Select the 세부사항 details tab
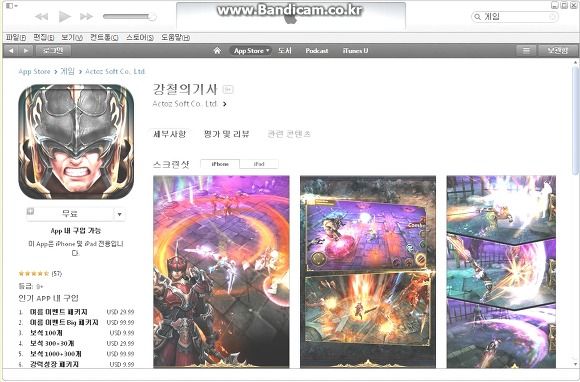 169,134
